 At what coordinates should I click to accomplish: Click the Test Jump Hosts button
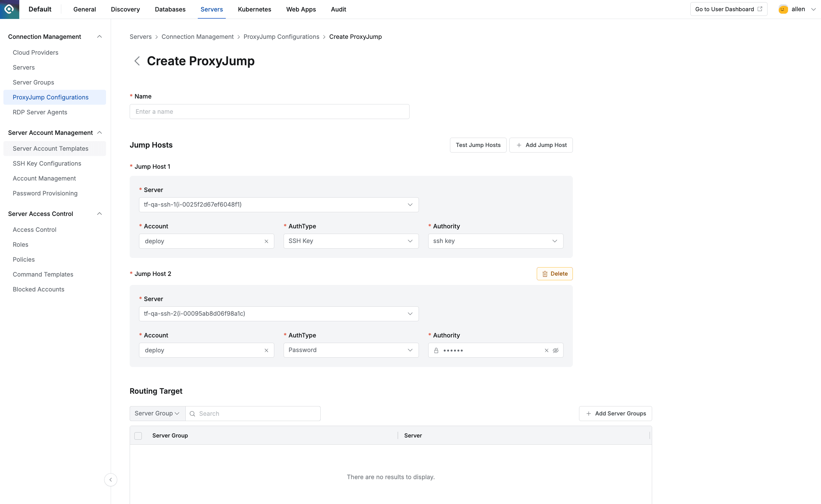[478, 145]
